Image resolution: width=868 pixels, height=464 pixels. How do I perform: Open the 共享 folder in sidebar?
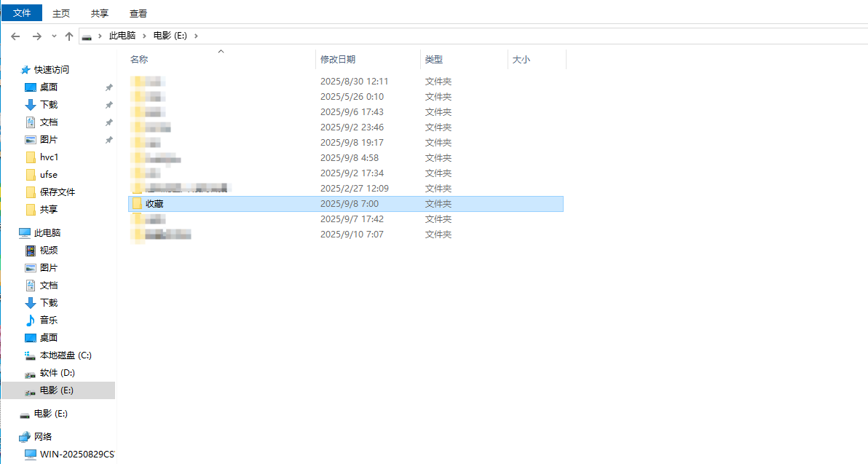[x=49, y=209]
